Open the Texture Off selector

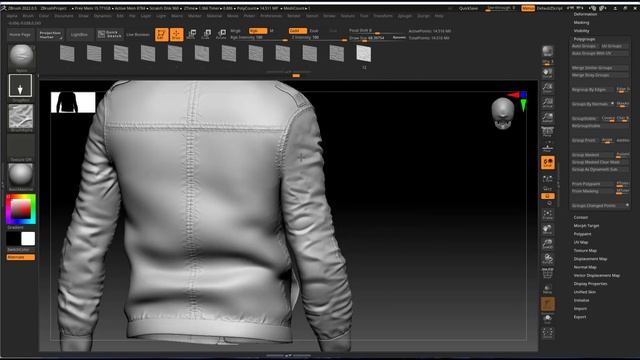[21, 146]
